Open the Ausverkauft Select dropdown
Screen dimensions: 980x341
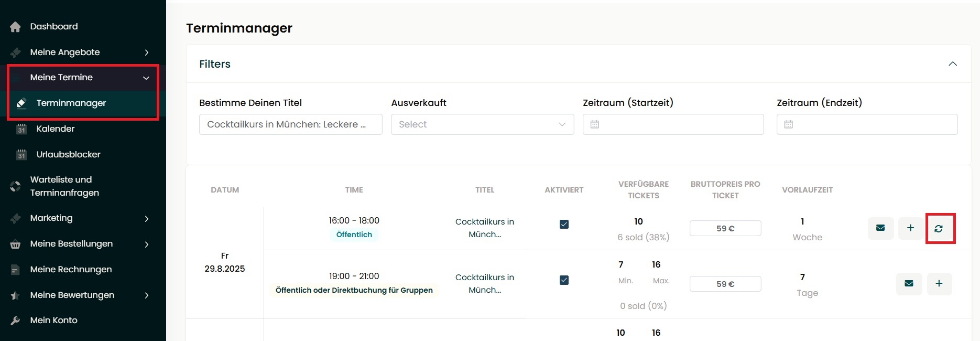pos(483,124)
